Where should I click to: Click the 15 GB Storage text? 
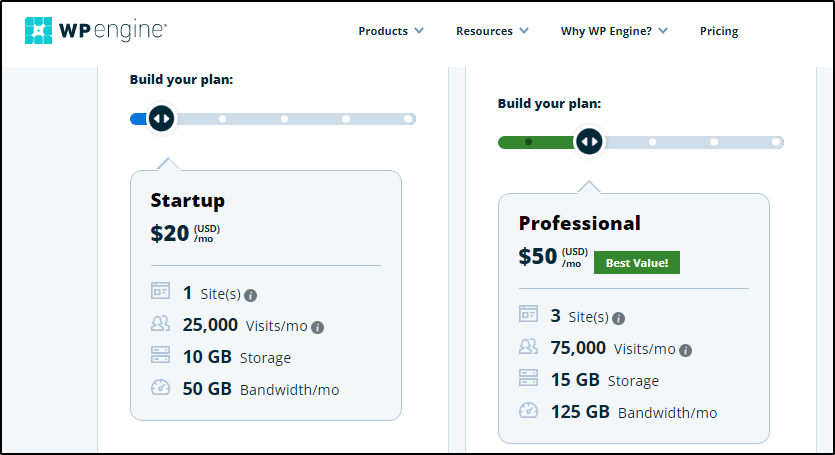click(605, 380)
